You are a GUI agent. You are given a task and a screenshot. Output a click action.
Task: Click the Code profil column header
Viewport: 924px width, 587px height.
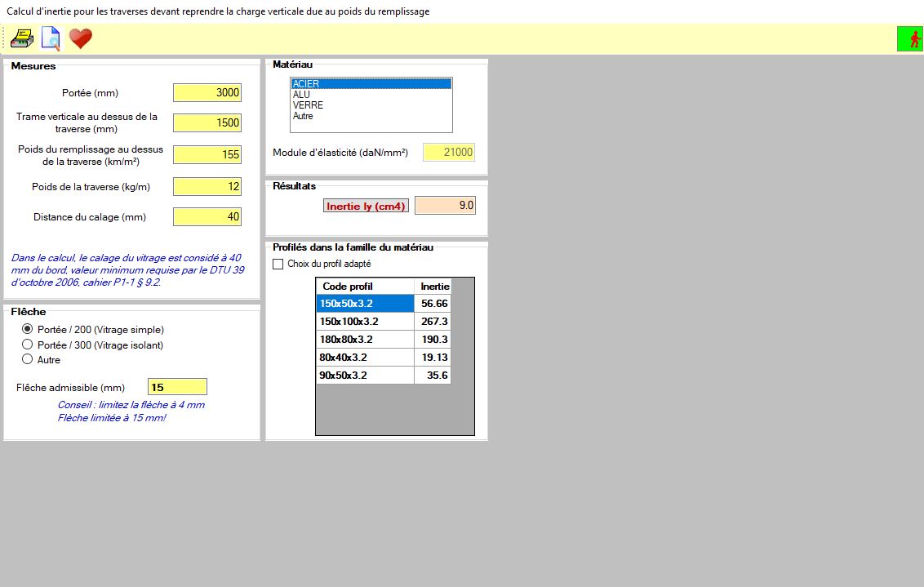365,287
